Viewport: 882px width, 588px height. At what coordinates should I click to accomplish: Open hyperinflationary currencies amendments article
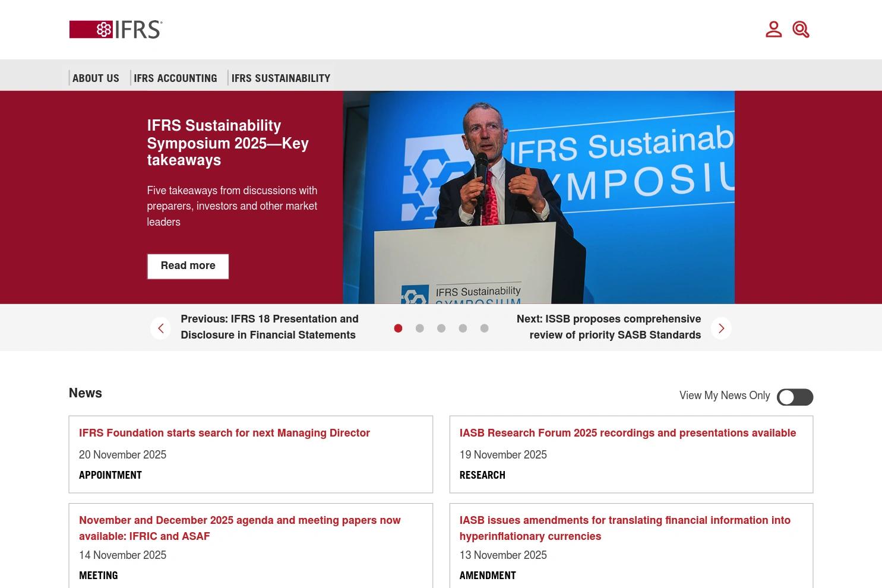pos(625,528)
